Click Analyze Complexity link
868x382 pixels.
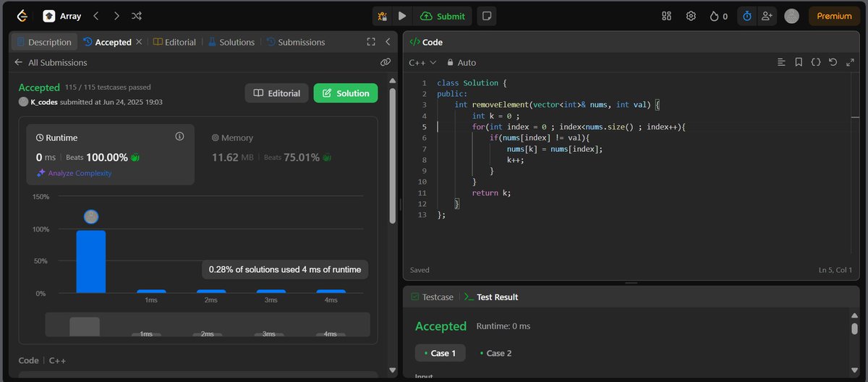click(74, 173)
